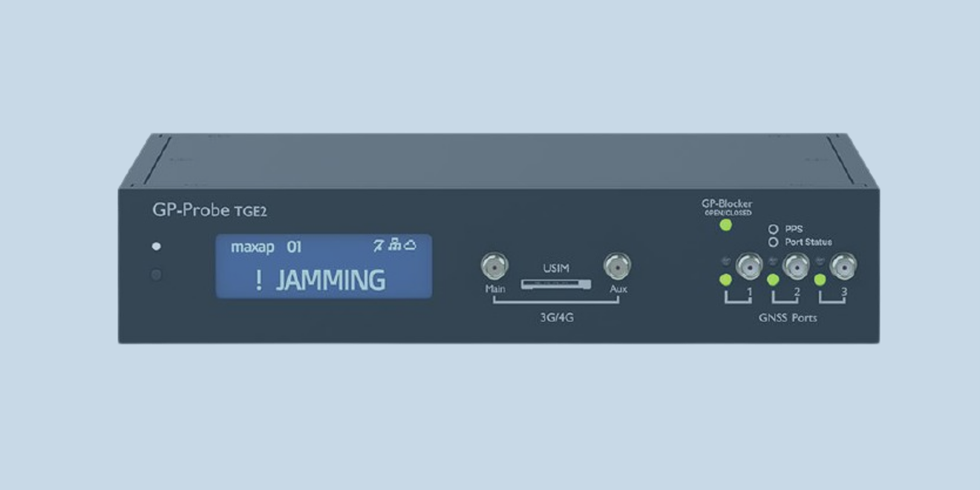Click the PPS text label
This screenshot has height=490, width=980.
[x=794, y=229]
